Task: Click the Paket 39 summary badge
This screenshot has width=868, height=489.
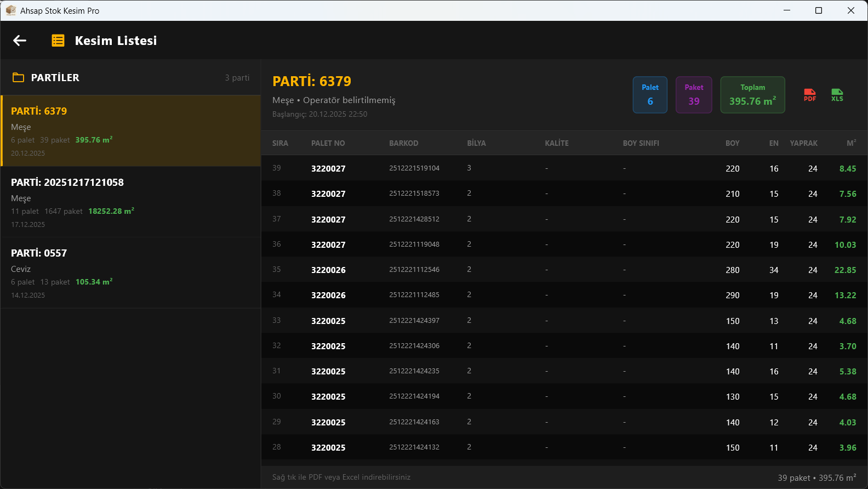Action: tap(694, 95)
